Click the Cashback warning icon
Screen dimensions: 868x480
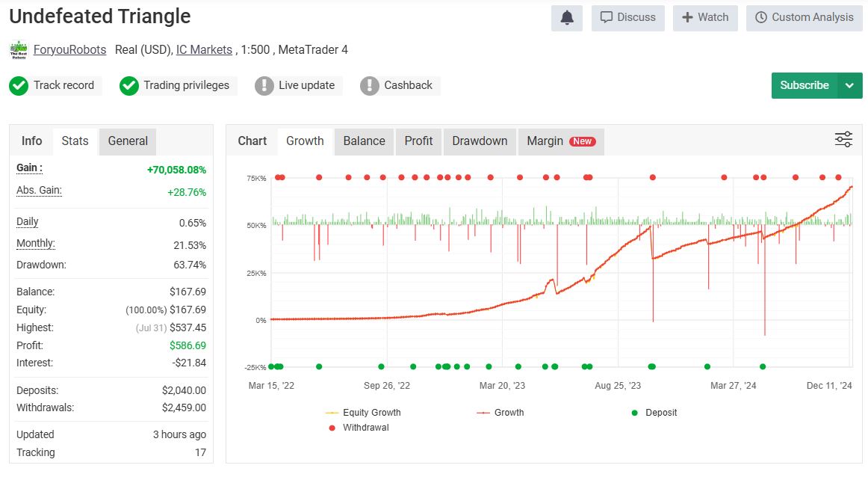pyautogui.click(x=370, y=86)
